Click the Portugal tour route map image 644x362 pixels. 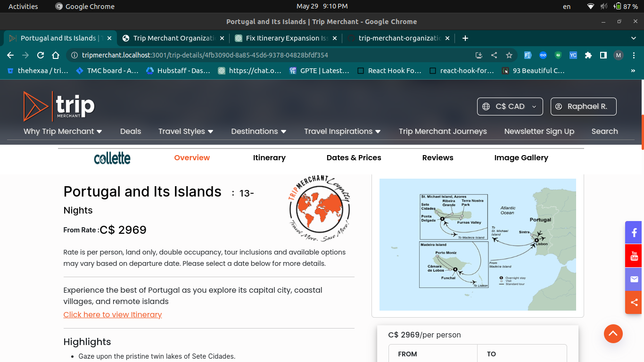point(478,245)
